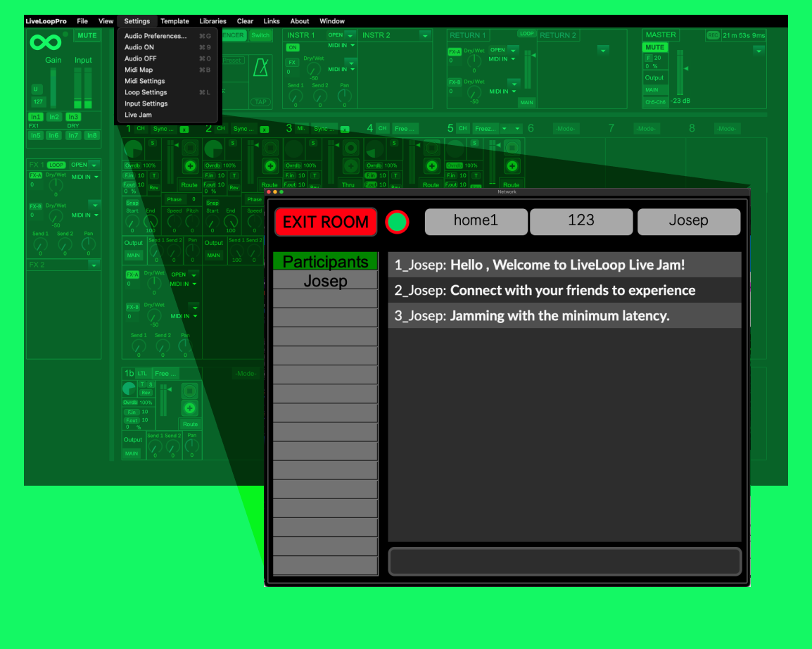This screenshot has width=812, height=649.
Task: Click the RETURN 1 FX-A Dry/Wet knob
Action: click(474, 61)
